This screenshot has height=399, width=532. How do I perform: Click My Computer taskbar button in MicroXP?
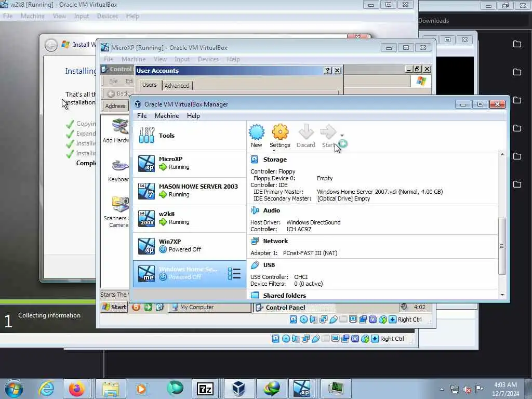pyautogui.click(x=209, y=307)
